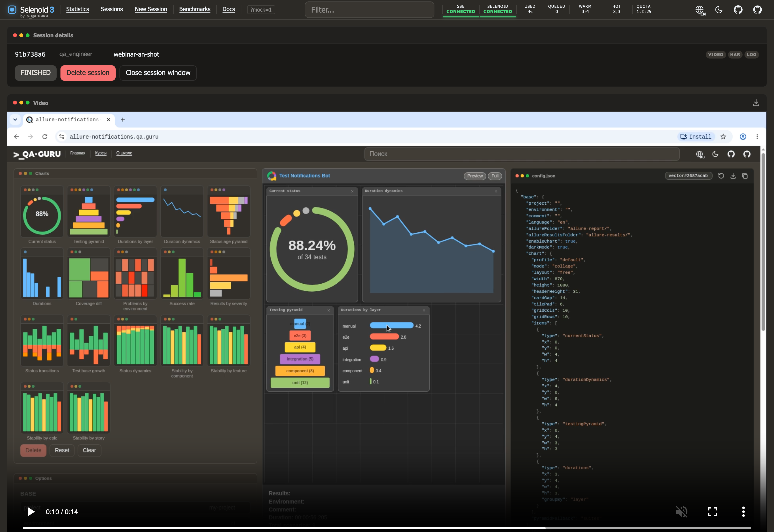Switch the bot view to Preview
The width and height of the screenshot is (774, 532).
coord(475,176)
